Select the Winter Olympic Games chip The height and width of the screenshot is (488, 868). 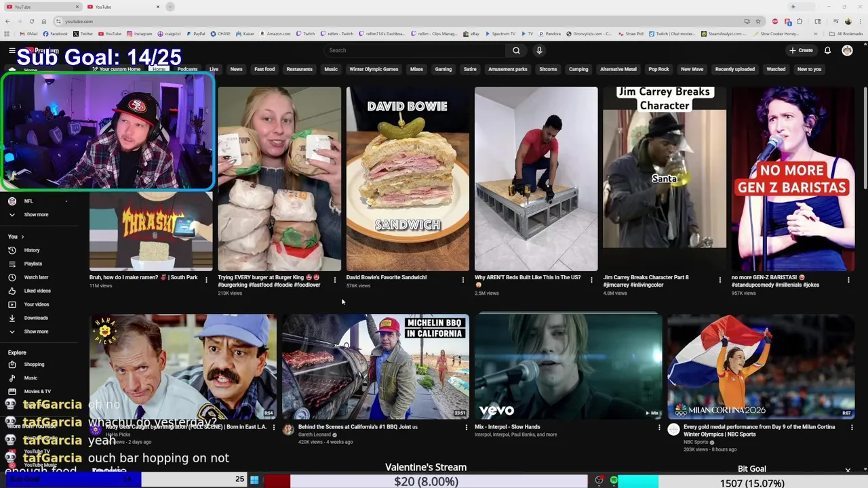tap(374, 69)
